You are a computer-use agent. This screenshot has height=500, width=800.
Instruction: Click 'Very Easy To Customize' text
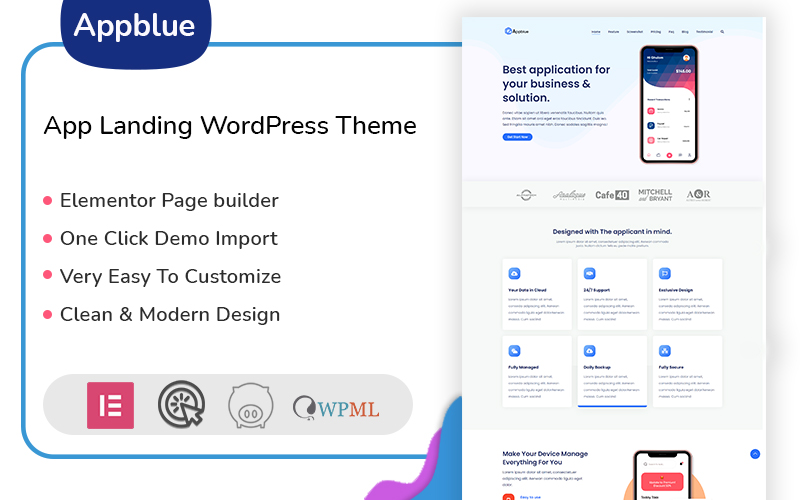[170, 277]
